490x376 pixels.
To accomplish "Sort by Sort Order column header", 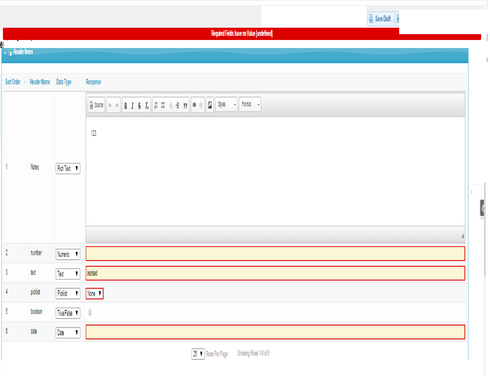I will pyautogui.click(x=13, y=82).
